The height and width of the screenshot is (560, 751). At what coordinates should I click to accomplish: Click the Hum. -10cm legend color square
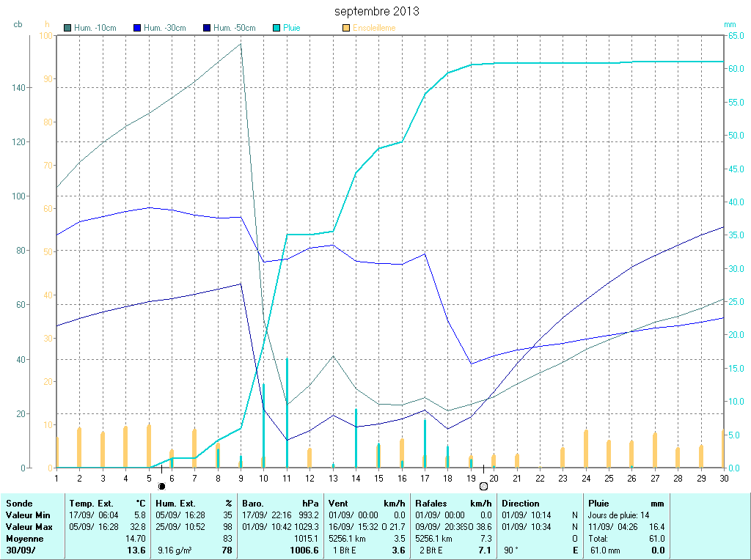(68, 28)
